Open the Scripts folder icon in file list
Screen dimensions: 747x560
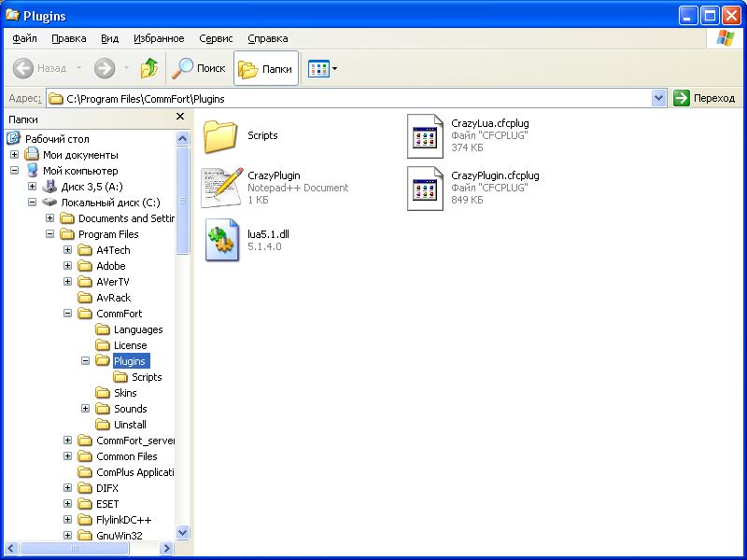[222, 135]
